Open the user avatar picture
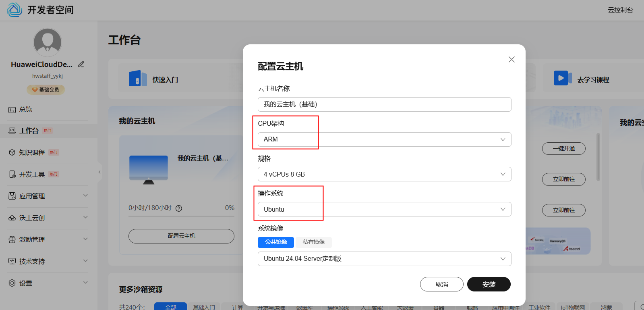 click(48, 42)
